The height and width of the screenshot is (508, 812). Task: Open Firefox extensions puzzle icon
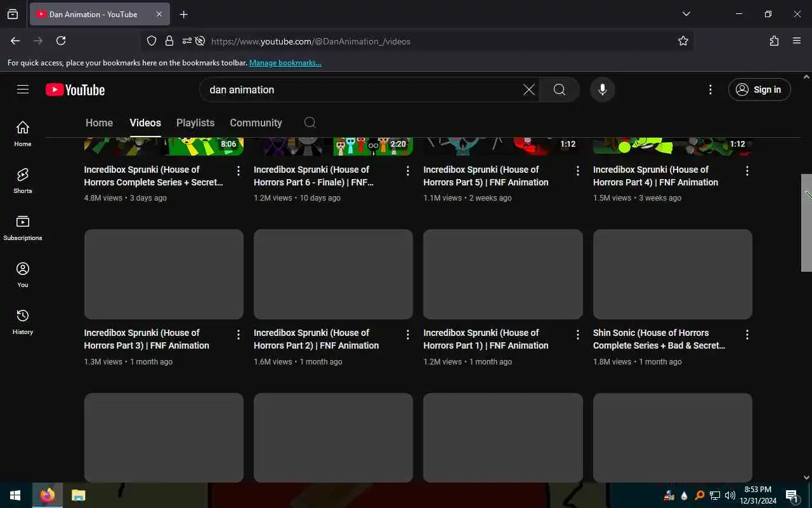[774, 41]
